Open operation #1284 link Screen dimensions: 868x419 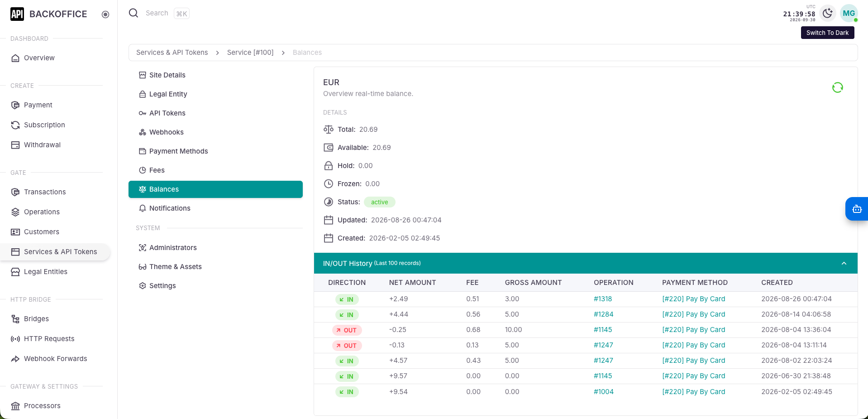click(604, 314)
